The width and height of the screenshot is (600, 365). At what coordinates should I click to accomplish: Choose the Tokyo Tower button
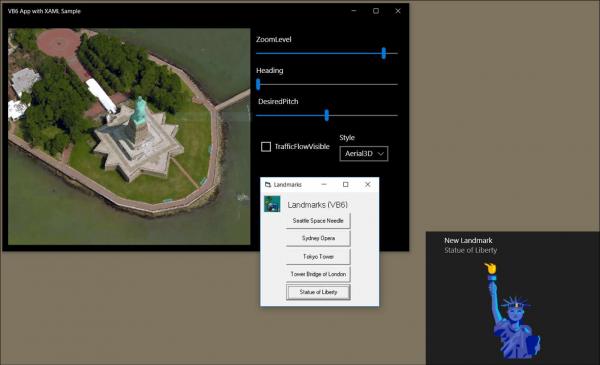(318, 256)
